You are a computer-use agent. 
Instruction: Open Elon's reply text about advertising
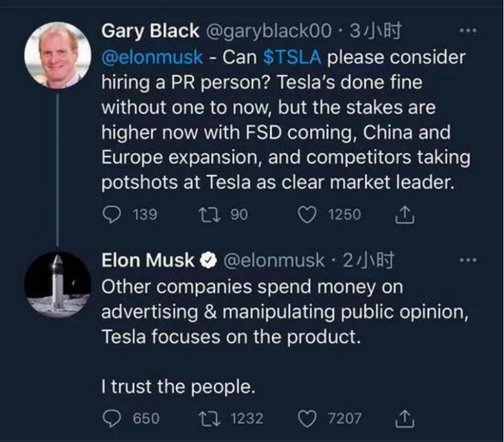click(x=283, y=312)
